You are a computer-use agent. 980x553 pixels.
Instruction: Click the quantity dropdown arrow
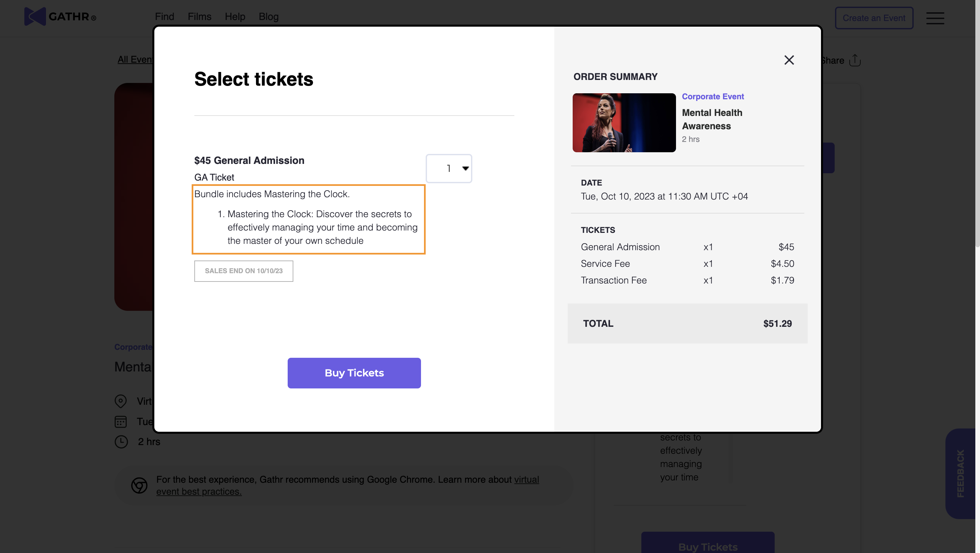pos(465,169)
